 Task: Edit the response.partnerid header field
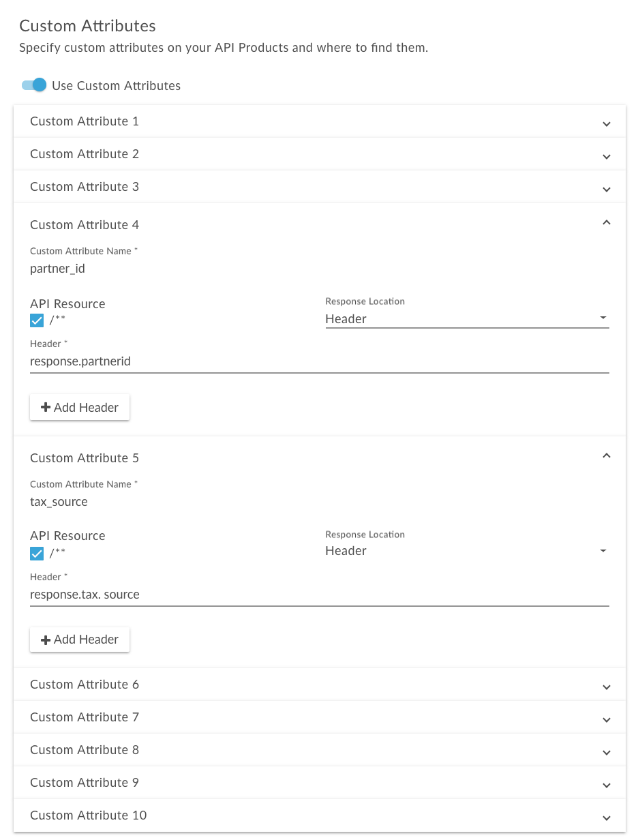(319, 361)
